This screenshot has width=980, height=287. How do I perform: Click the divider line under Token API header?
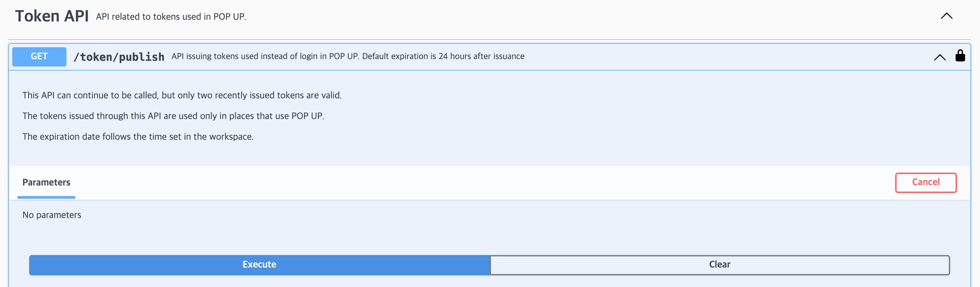pyautogui.click(x=490, y=39)
